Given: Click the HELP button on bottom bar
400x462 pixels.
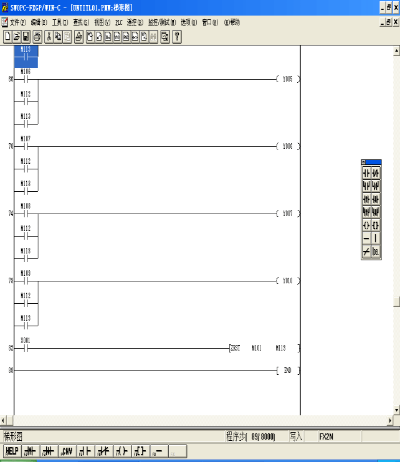Looking at the screenshot, I should (12, 451).
